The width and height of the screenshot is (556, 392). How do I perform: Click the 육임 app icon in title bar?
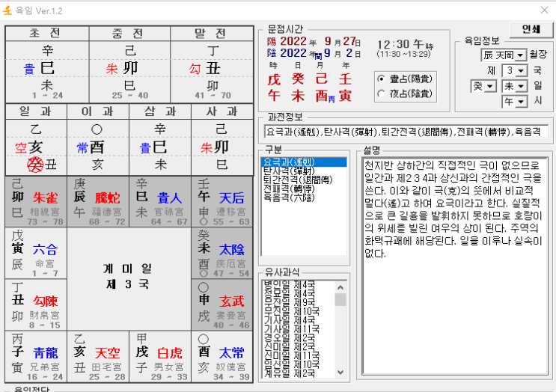click(x=7, y=10)
